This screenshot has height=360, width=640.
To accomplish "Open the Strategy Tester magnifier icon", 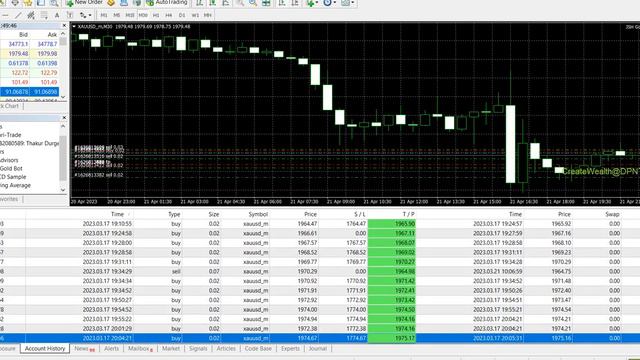I will click(x=54, y=3).
